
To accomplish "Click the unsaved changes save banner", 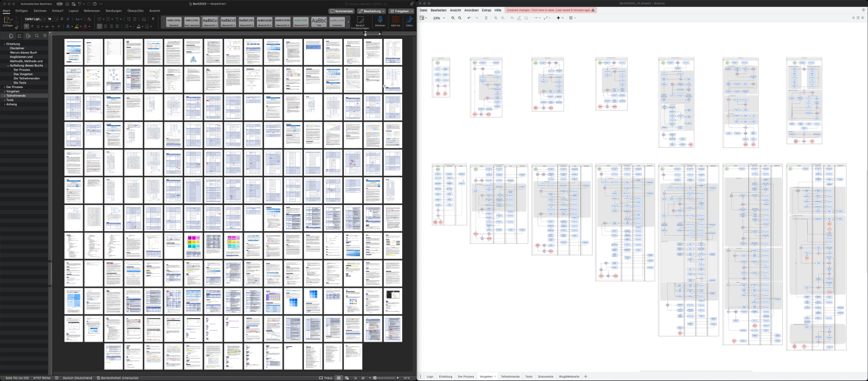I will [550, 10].
